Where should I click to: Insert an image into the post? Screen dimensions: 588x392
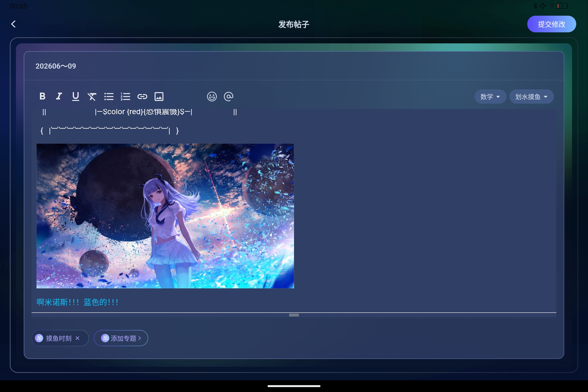[x=159, y=97]
